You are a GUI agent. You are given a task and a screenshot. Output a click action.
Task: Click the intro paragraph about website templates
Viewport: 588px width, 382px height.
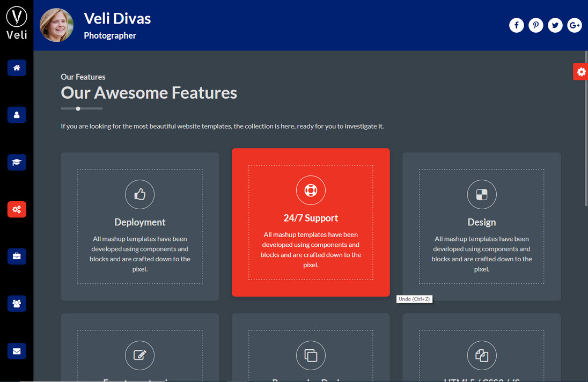(222, 126)
